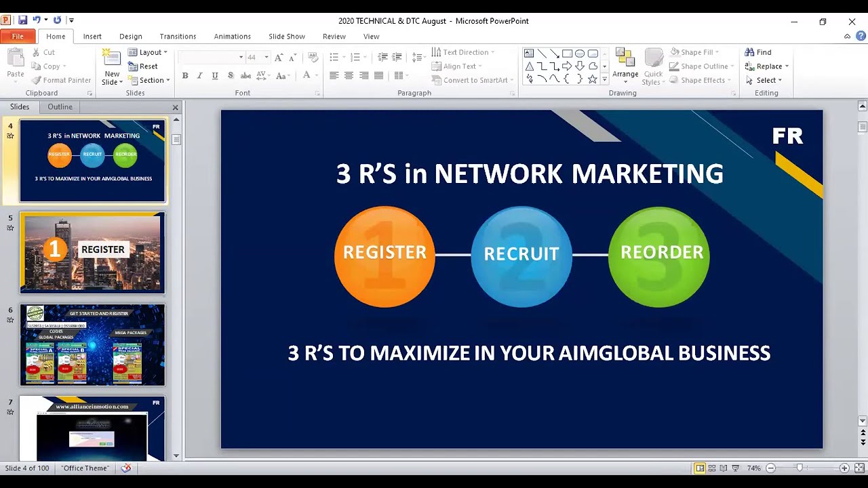
Task: Toggle Bold formatting
Action: (185, 76)
